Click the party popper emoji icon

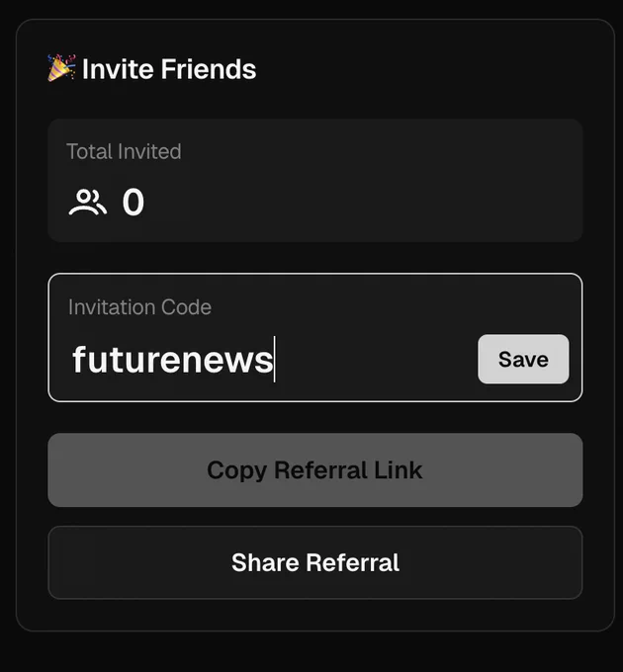(x=61, y=68)
